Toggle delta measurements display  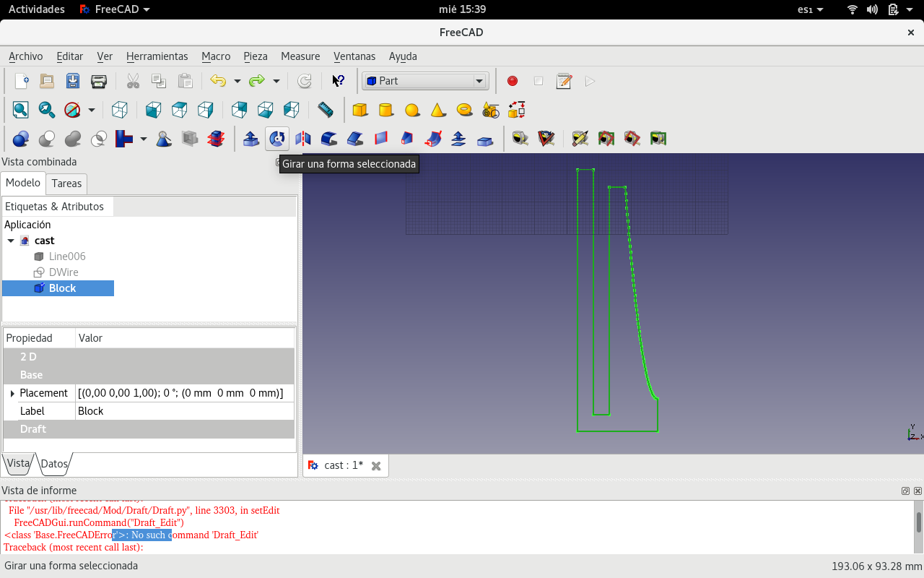658,138
